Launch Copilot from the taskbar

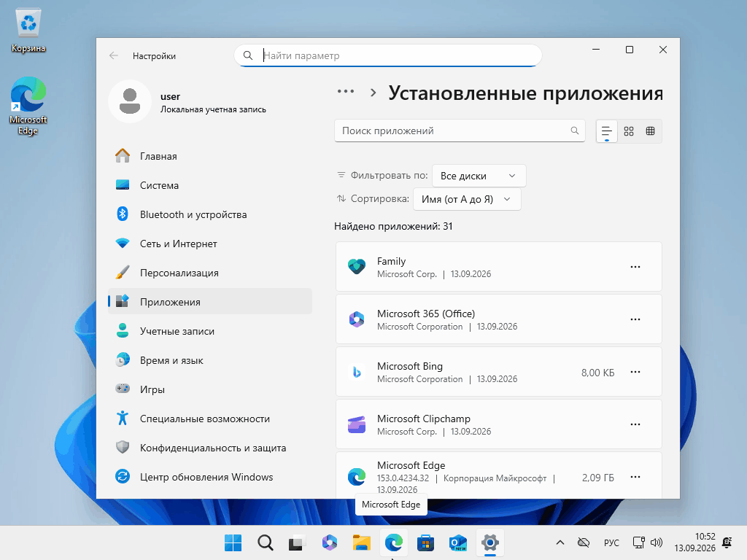click(x=330, y=542)
